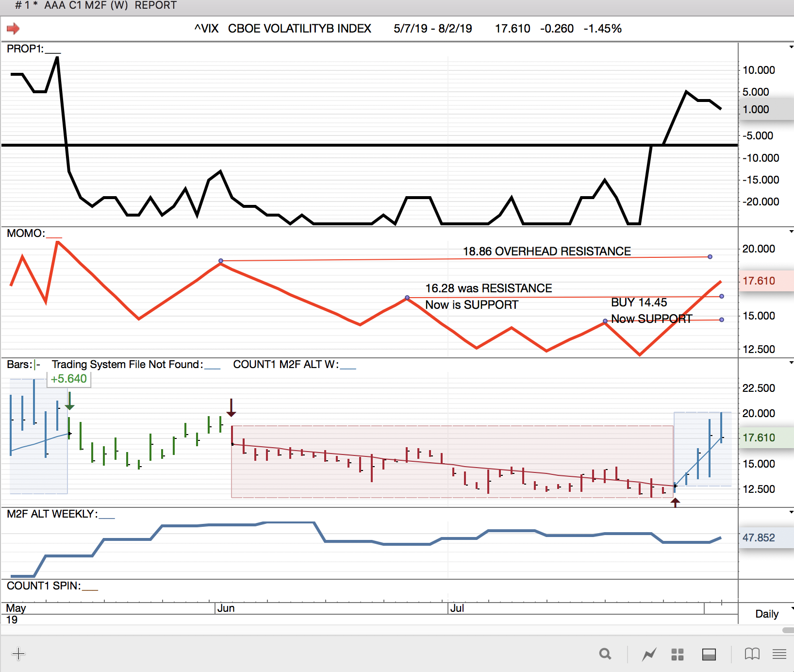Click the 18.86 resistance line right endpoint
The height and width of the screenshot is (672, 794).
710,256
